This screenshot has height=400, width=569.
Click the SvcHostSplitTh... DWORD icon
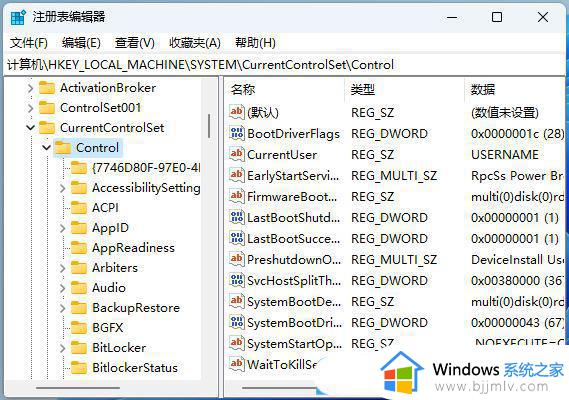[x=237, y=281]
